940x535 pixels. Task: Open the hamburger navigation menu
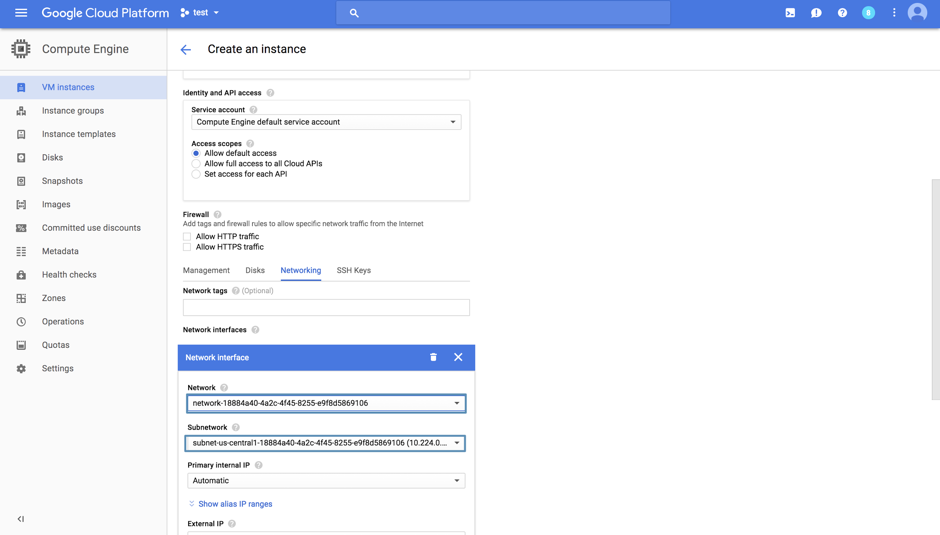coord(21,13)
